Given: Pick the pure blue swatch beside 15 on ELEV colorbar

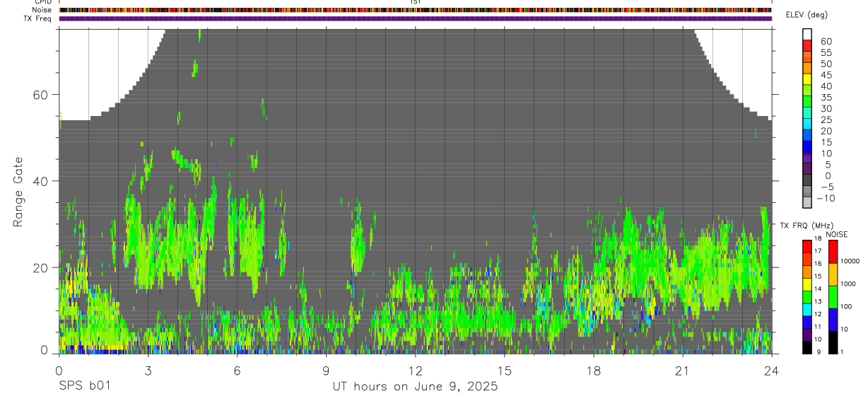Looking at the screenshot, I should click(807, 146).
